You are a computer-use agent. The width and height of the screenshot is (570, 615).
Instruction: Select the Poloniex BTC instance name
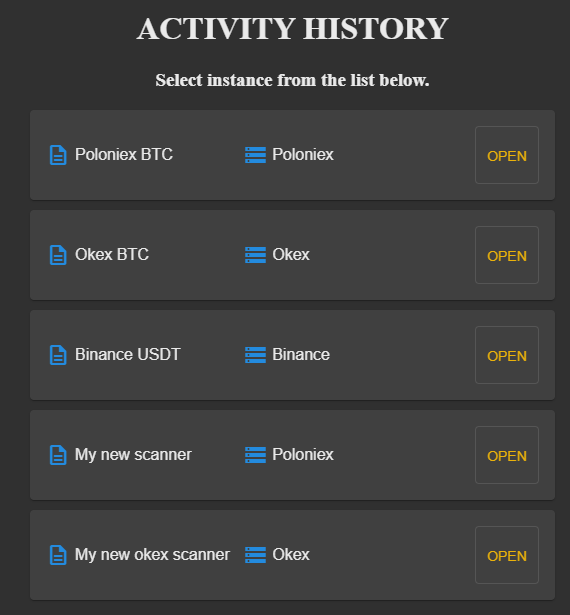[124, 155]
